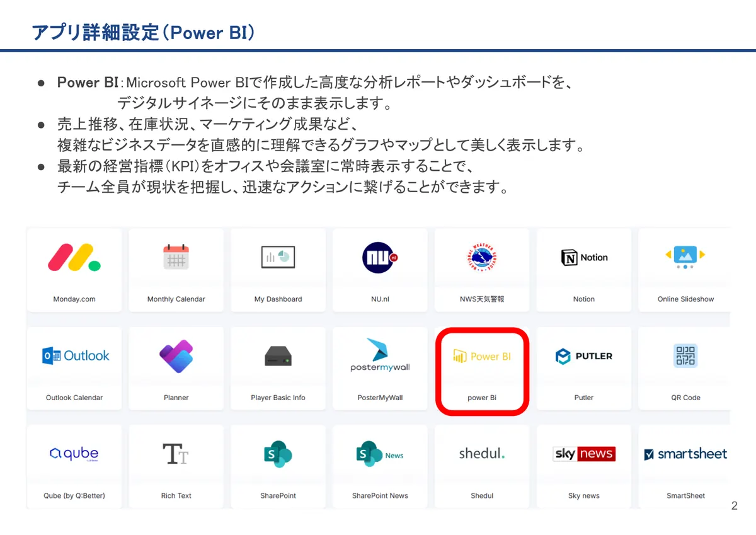Open the Planner app icon

[176, 356]
